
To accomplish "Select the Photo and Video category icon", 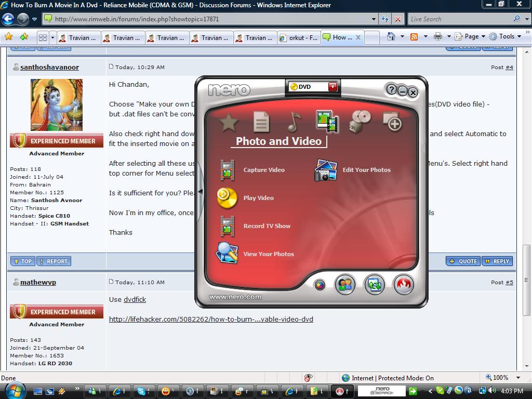I will (327, 122).
